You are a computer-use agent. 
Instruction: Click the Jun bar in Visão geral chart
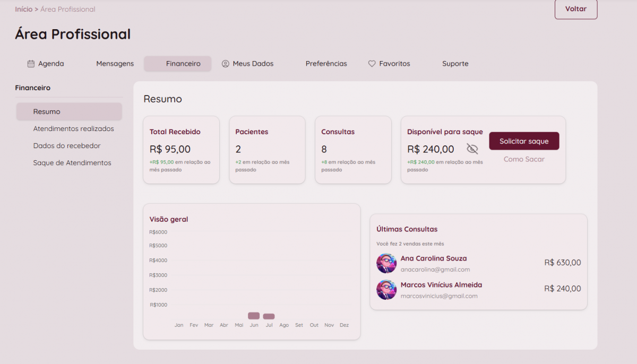254,316
